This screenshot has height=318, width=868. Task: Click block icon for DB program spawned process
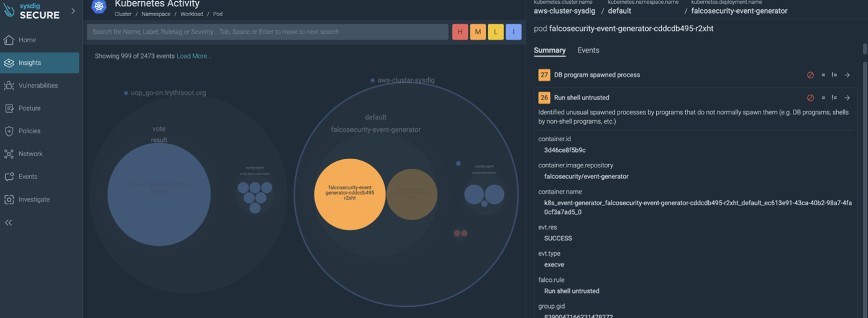click(810, 75)
